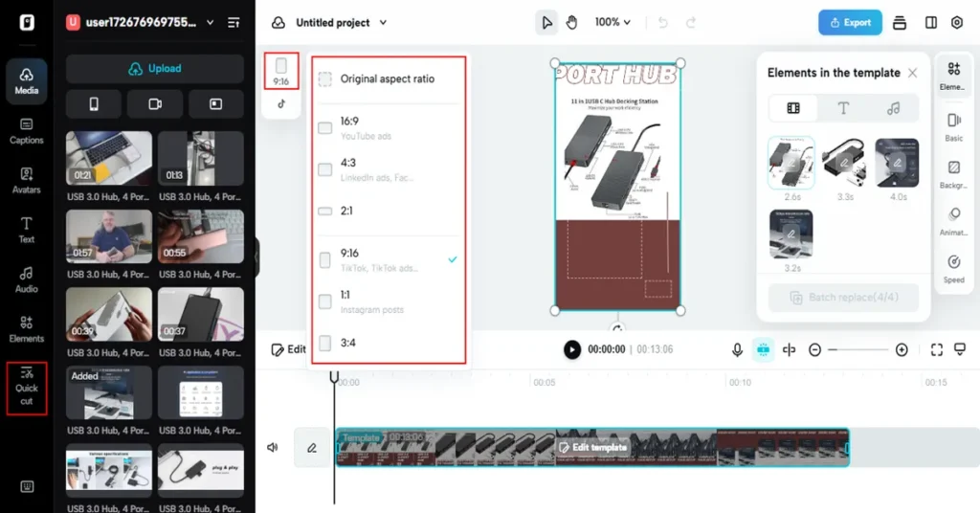Switch to Elements tab in right sidebar
980x513 pixels.
[954, 77]
